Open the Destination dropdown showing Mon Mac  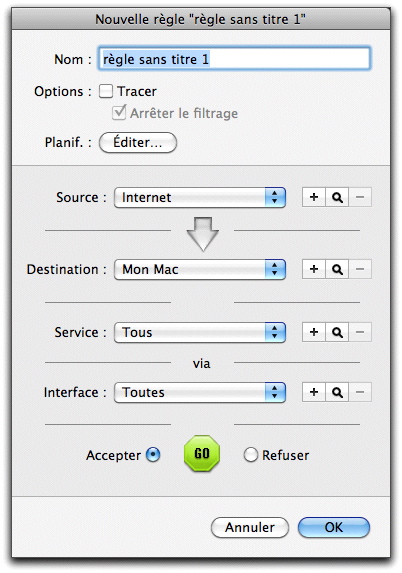coord(200,270)
